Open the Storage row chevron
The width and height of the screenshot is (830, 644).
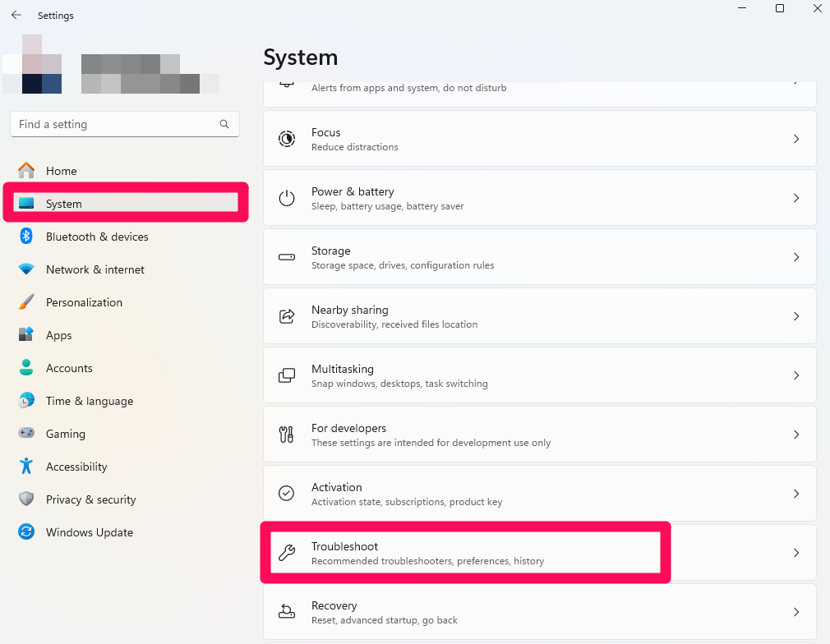[796, 257]
